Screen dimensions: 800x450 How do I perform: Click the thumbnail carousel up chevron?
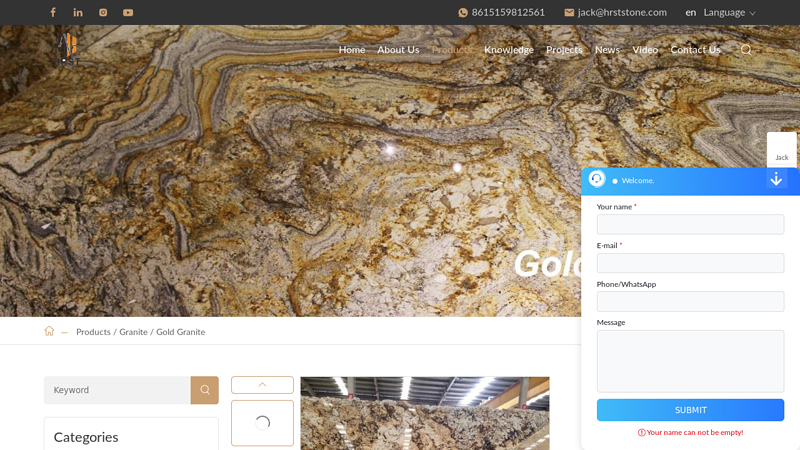[x=262, y=385]
